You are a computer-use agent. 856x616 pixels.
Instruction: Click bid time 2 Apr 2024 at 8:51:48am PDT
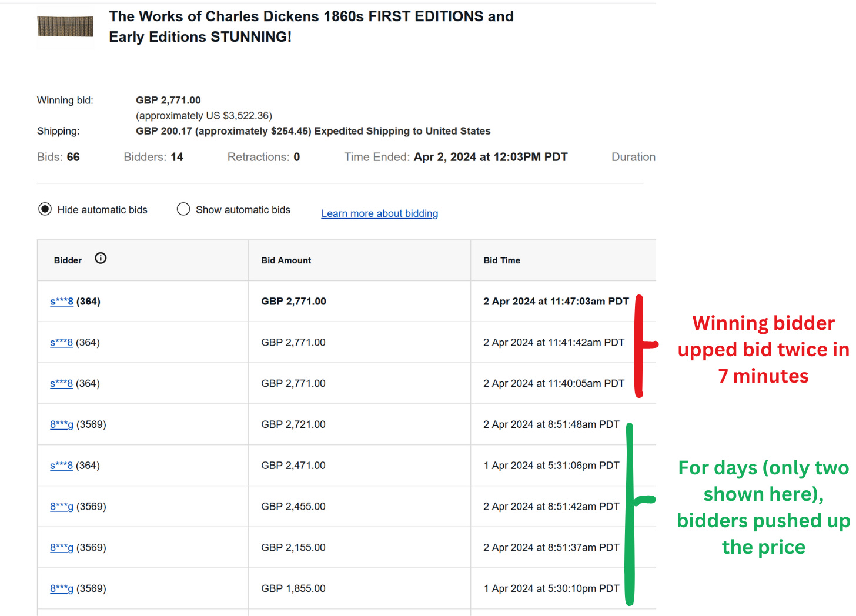pyautogui.click(x=551, y=424)
